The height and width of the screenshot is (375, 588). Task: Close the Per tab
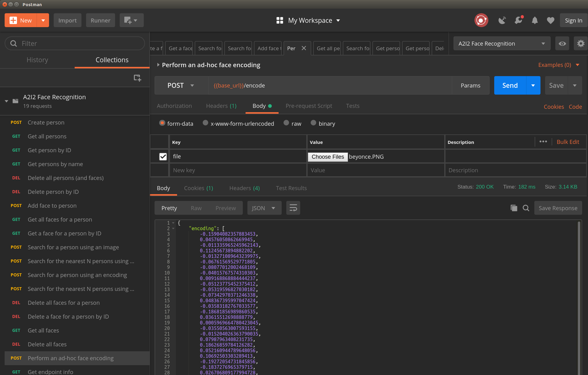[304, 48]
